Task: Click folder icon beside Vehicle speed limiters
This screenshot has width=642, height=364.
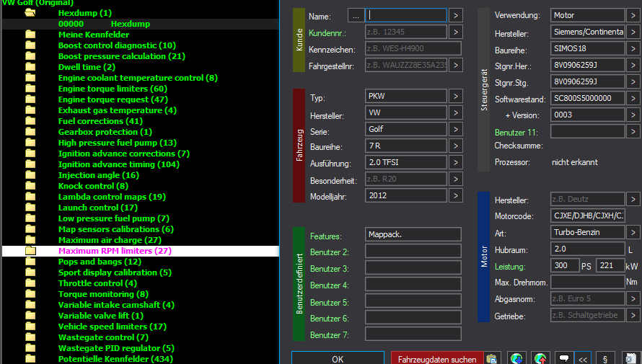Action: click(x=30, y=327)
